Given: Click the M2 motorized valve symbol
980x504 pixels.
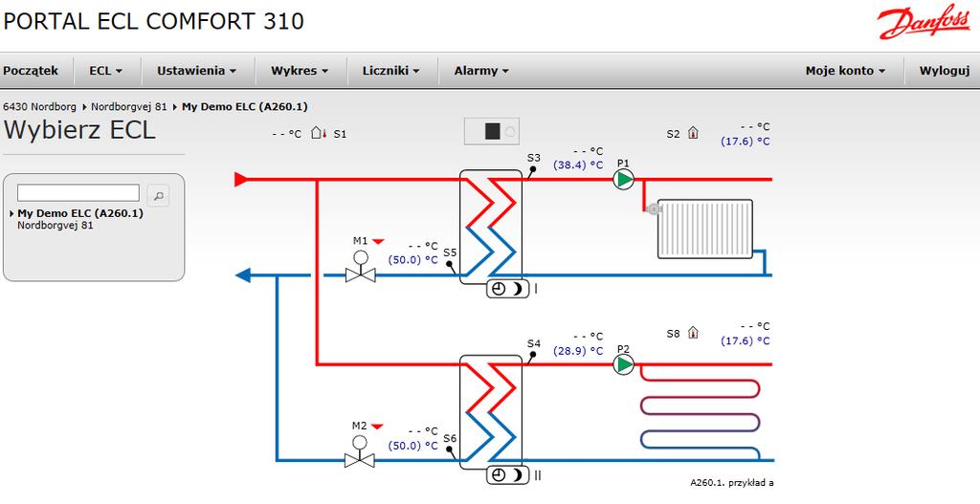Looking at the screenshot, I should pos(360,451).
